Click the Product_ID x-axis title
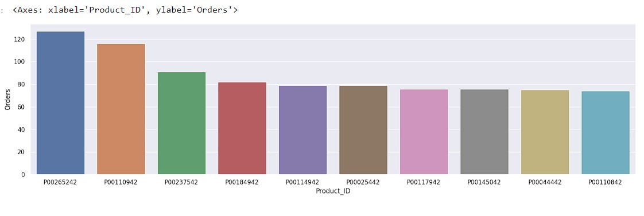 point(333,191)
